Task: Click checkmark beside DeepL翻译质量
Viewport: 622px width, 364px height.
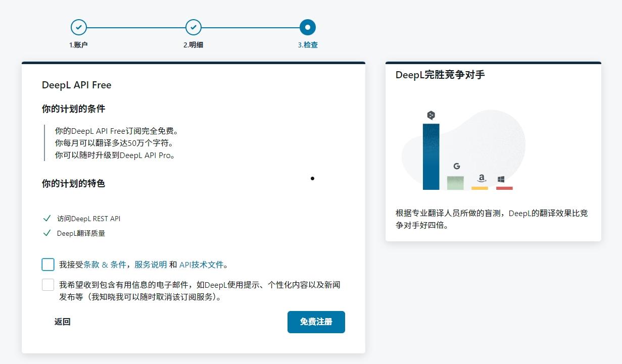Action: click(47, 233)
